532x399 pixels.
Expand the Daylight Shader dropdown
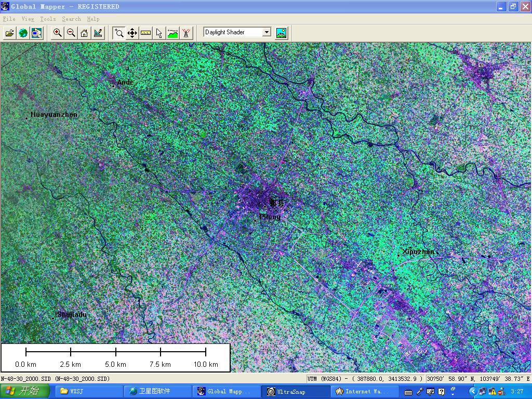pyautogui.click(x=267, y=32)
